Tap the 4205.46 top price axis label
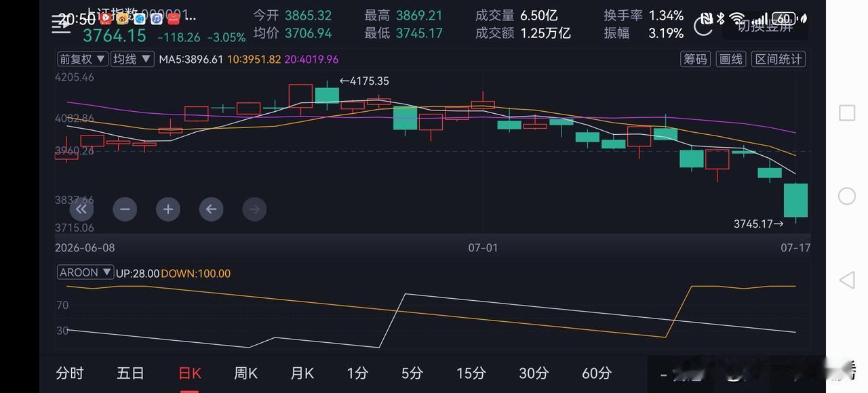 pos(75,78)
